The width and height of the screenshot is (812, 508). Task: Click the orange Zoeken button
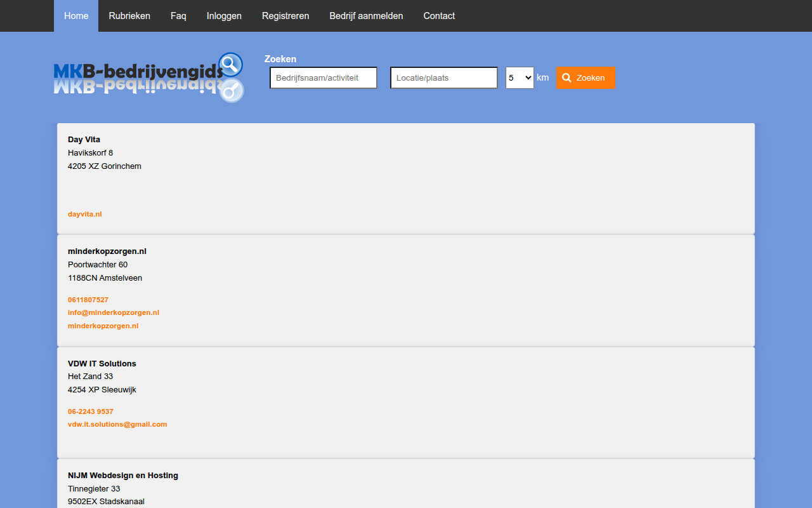(586, 77)
